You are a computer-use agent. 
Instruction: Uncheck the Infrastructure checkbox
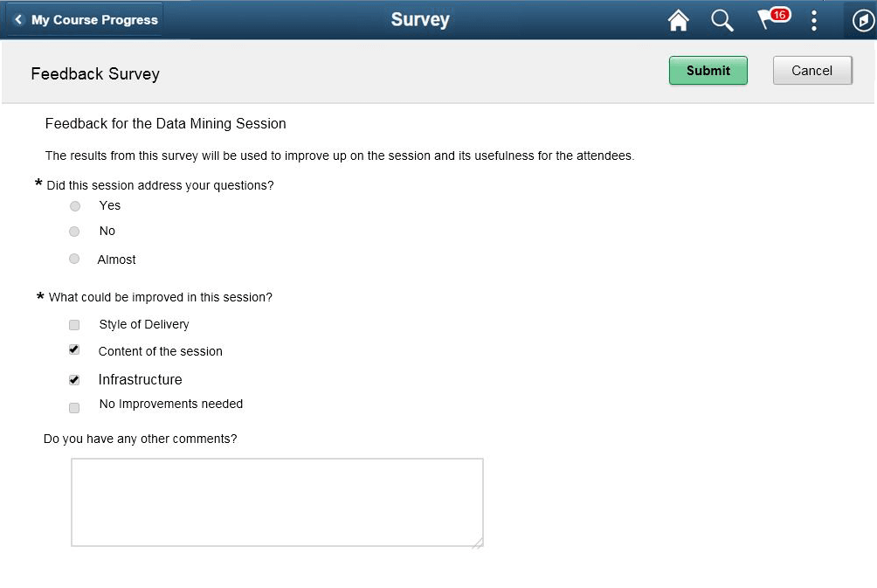tap(74, 379)
